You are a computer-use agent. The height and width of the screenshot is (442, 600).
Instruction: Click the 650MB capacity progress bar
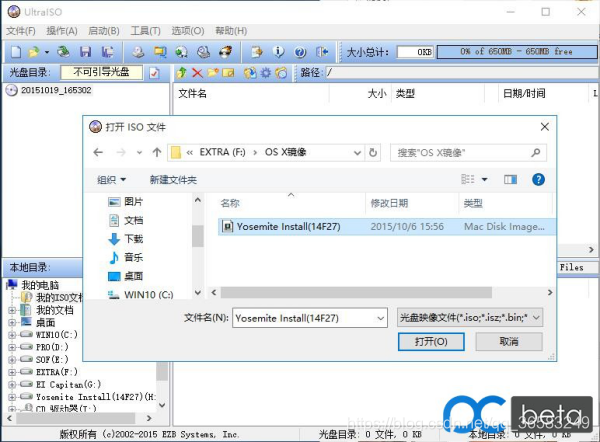tap(517, 52)
